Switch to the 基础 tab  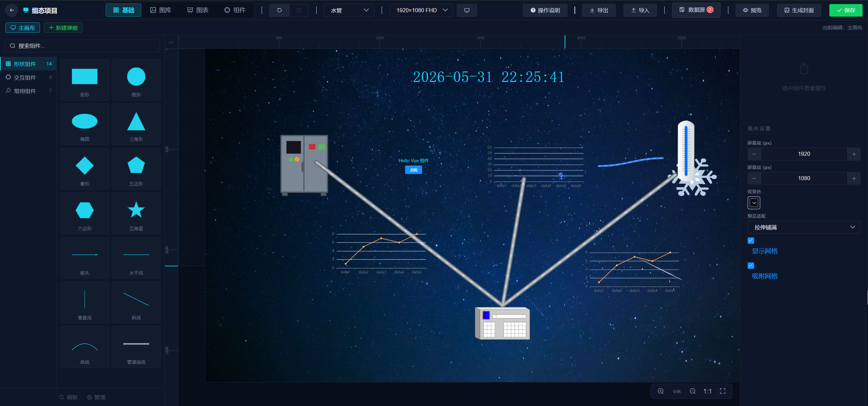(123, 10)
